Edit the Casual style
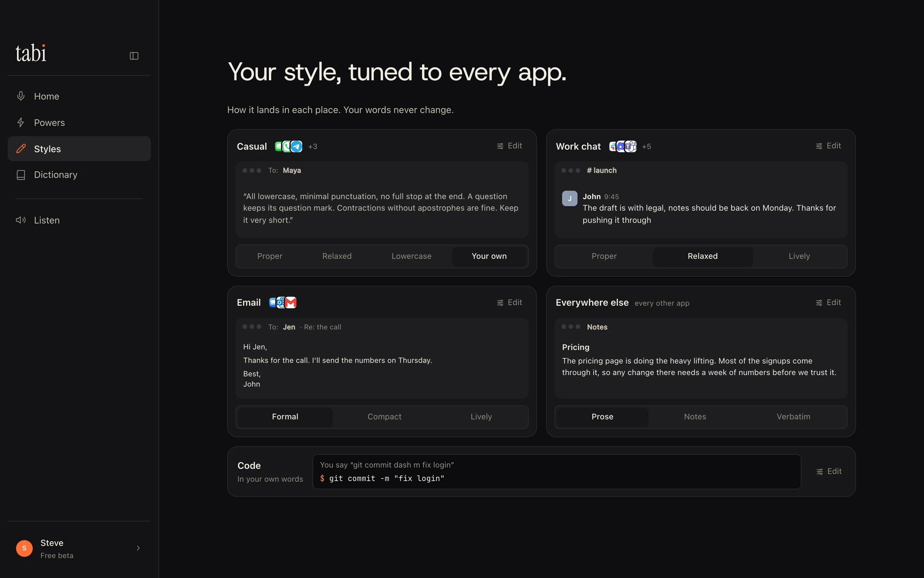Screen dimensions: 924x578 click(x=509, y=146)
